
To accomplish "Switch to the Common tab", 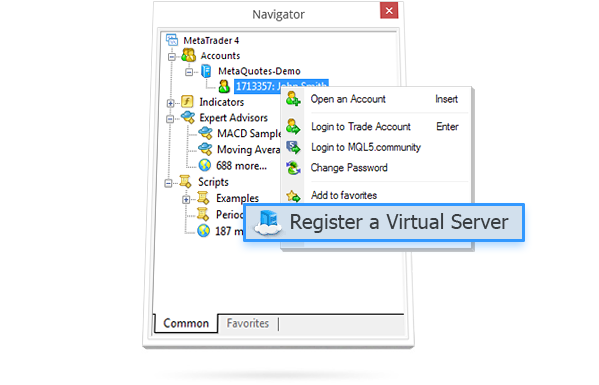I will coord(186,323).
